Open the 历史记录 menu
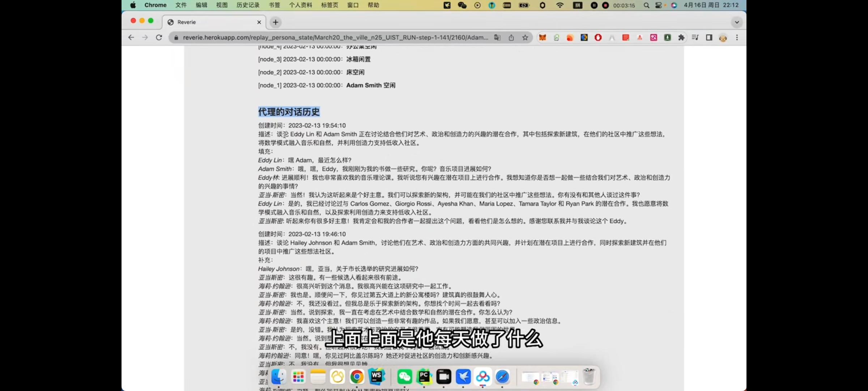 pyautogui.click(x=248, y=5)
